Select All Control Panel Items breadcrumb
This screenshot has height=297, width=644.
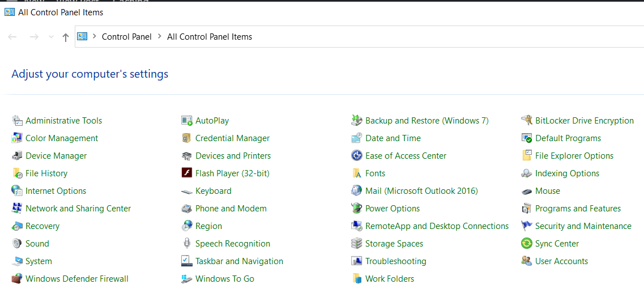(209, 37)
